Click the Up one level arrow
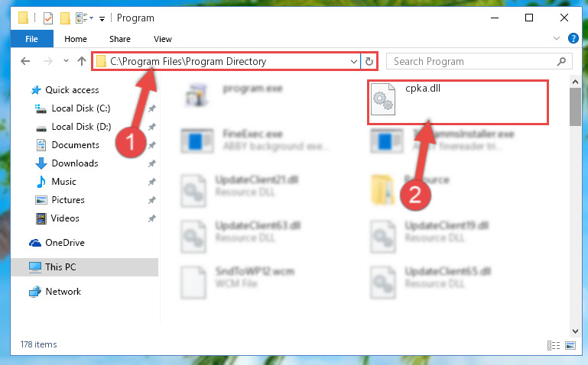 [82, 61]
